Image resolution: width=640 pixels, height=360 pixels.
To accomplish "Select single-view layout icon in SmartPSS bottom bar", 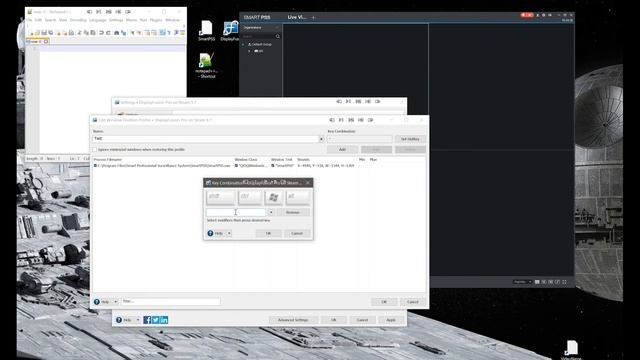I will [537, 282].
